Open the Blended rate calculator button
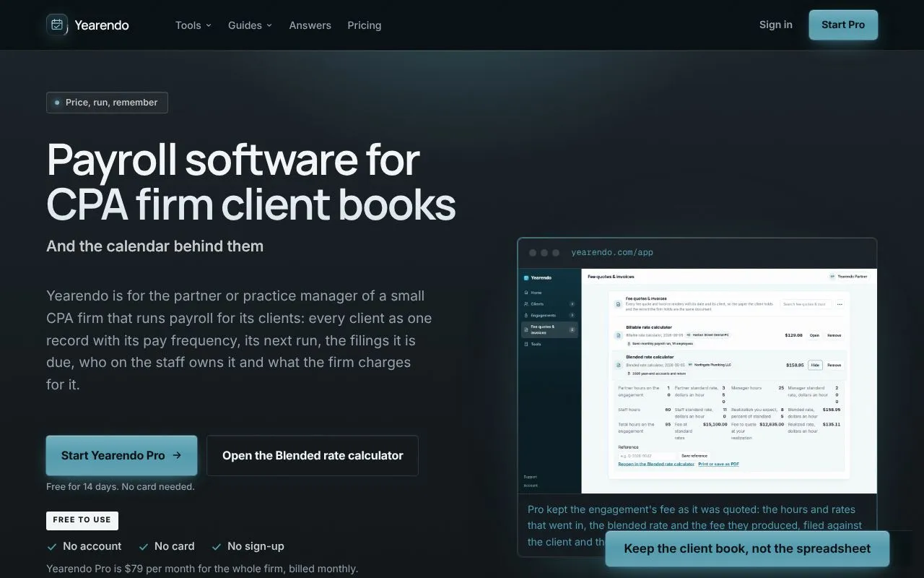 [x=313, y=455]
